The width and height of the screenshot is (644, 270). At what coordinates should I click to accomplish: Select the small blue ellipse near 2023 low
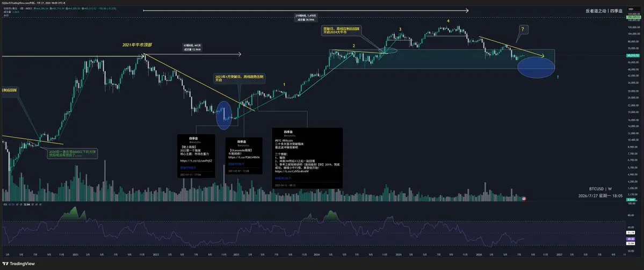coord(224,115)
